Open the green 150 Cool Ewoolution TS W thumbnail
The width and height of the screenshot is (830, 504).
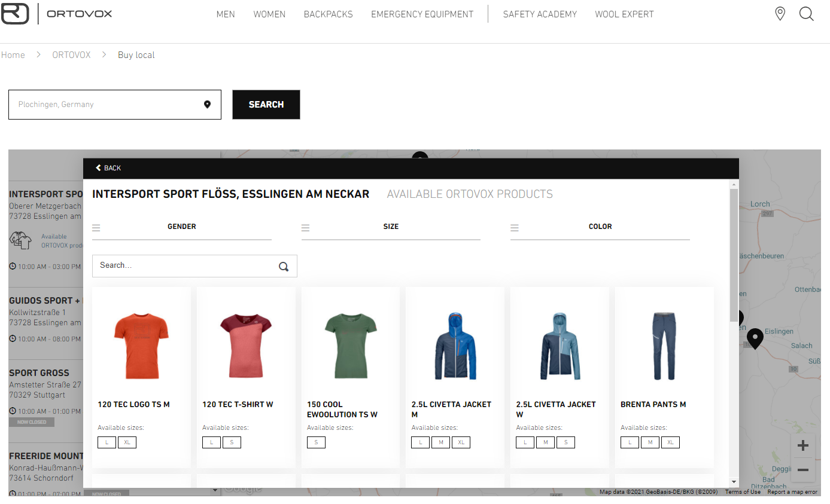click(350, 345)
